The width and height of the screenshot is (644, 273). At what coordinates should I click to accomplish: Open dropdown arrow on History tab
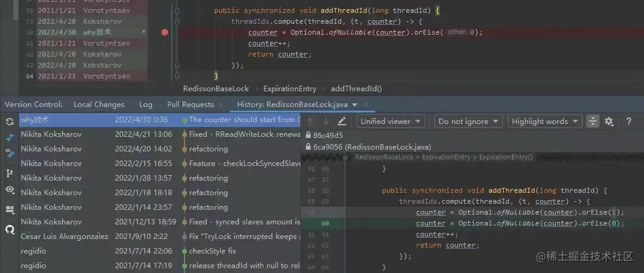(355, 105)
